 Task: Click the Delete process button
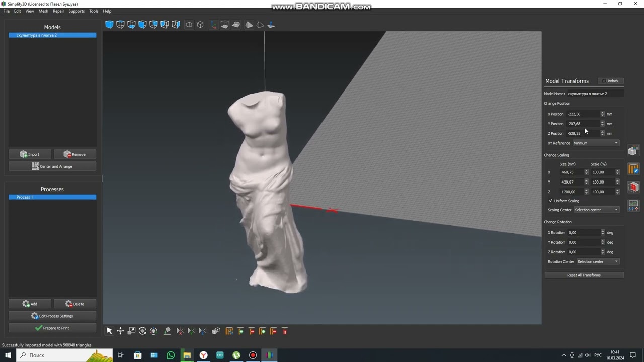pyautogui.click(x=75, y=304)
